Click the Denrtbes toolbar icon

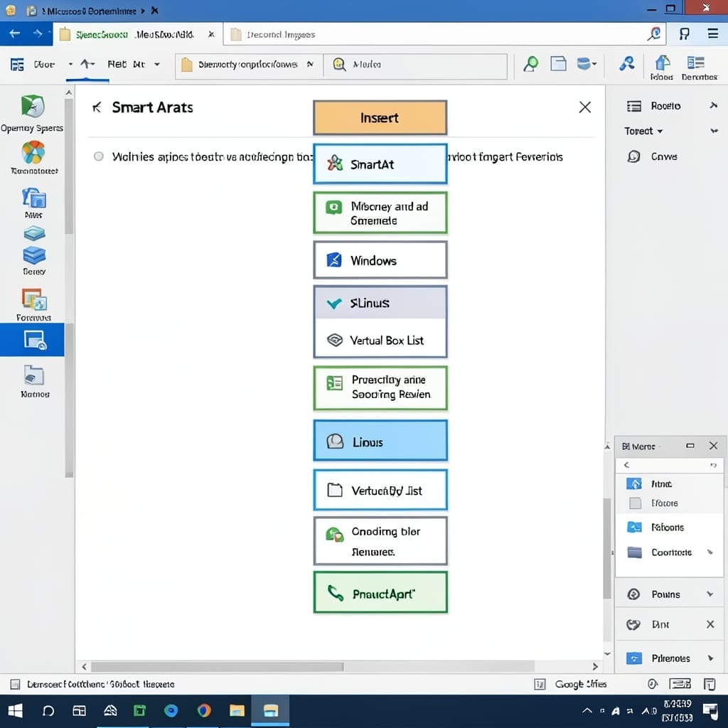(699, 68)
